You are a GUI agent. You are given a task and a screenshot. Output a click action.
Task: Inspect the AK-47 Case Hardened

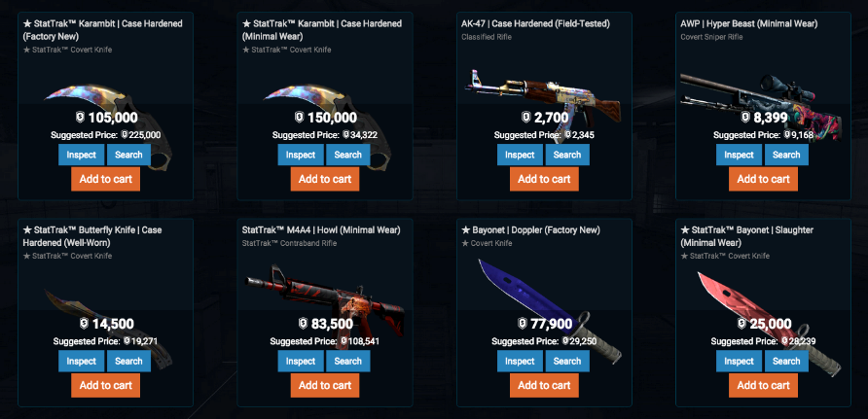[x=520, y=155]
